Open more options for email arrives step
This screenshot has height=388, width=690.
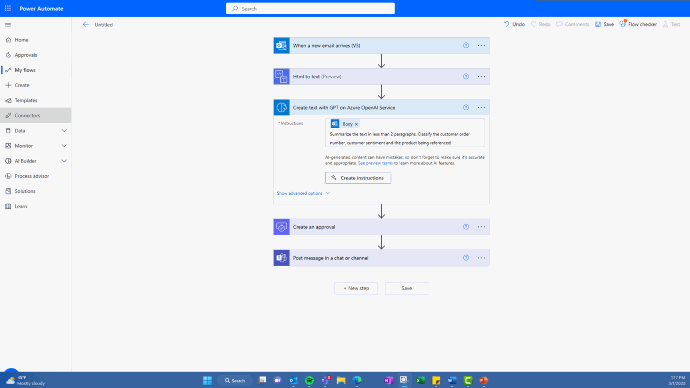tap(481, 45)
